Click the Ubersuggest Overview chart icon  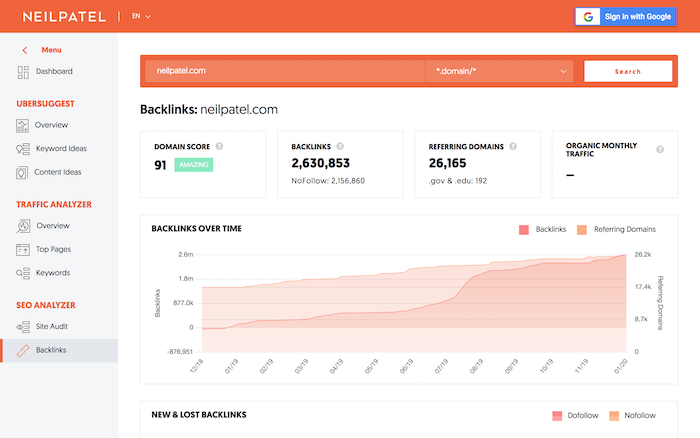pos(22,126)
